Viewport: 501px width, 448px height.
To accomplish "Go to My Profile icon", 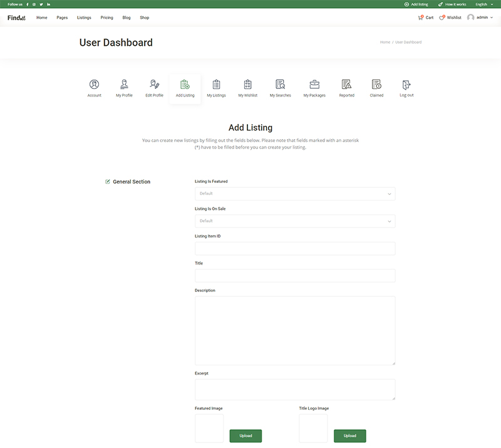I will 124,85.
